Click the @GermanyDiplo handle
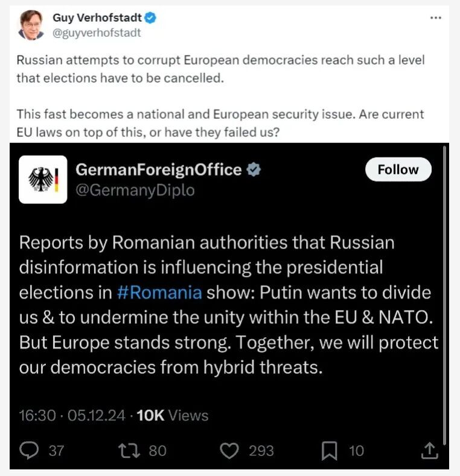 tap(135, 190)
